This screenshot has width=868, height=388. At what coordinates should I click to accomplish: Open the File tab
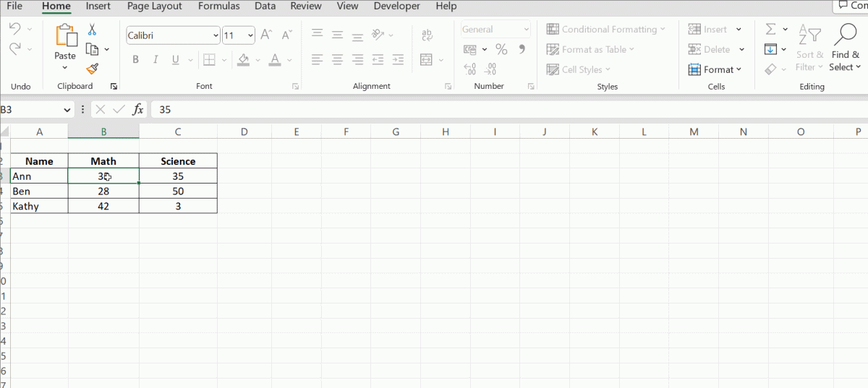(x=14, y=7)
